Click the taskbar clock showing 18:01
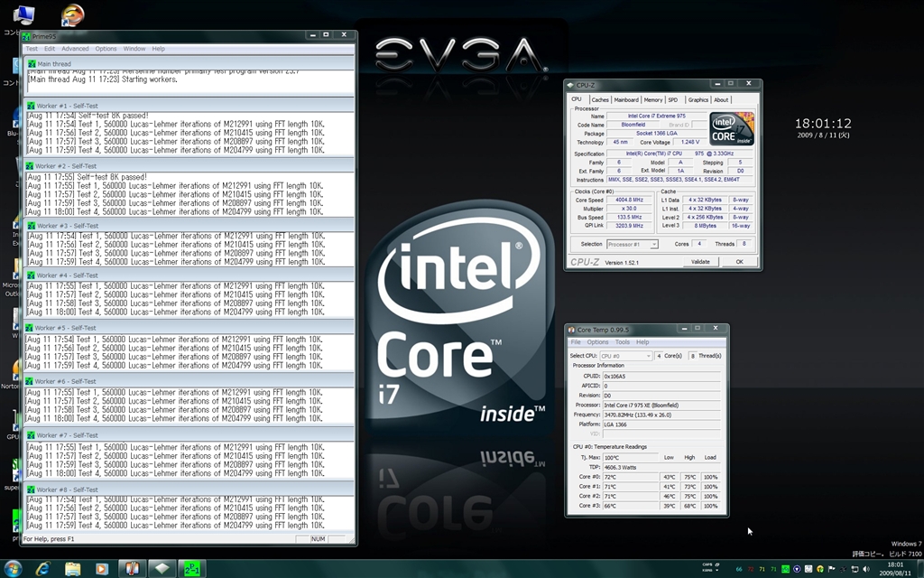 (x=894, y=569)
